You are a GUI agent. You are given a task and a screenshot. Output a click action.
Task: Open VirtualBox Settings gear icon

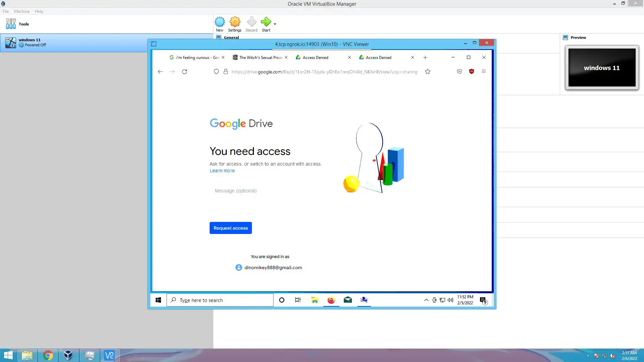click(x=235, y=22)
